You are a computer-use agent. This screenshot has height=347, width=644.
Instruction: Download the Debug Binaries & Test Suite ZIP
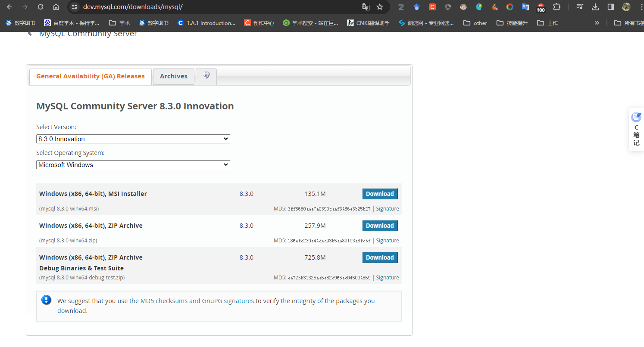click(x=380, y=257)
